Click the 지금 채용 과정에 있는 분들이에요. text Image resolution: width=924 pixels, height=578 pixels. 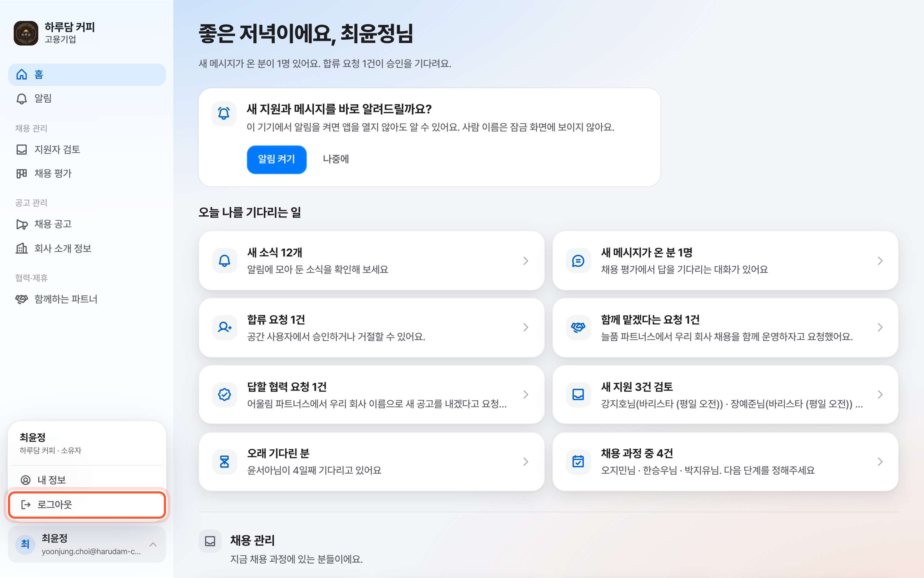tap(296, 559)
